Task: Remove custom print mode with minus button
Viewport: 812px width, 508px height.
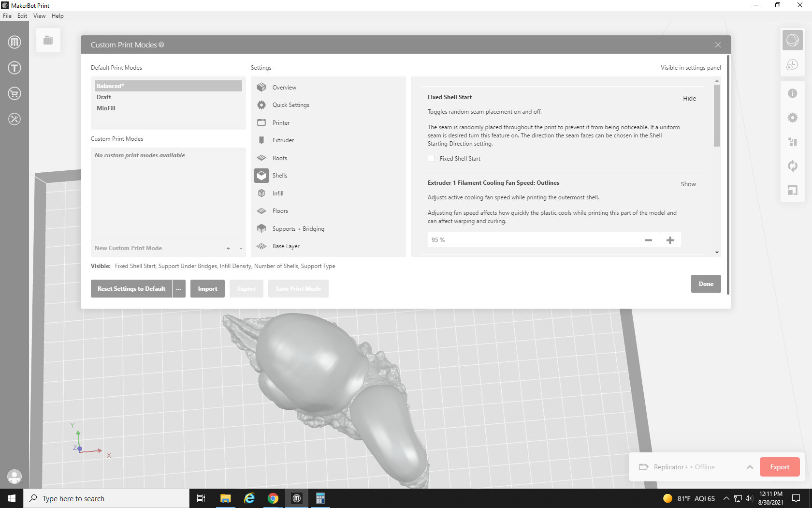Action: click(x=241, y=248)
